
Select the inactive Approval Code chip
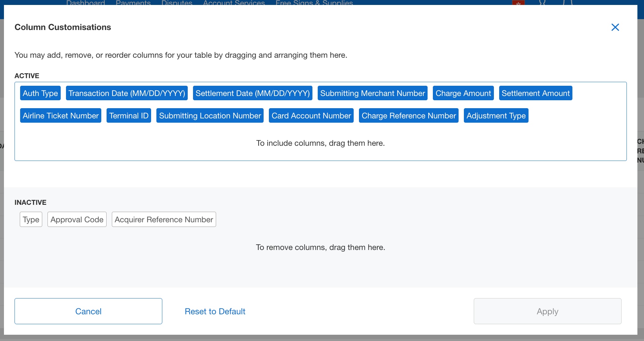point(77,220)
